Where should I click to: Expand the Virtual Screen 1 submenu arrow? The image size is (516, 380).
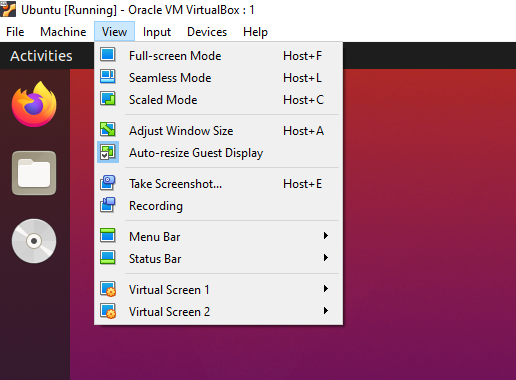326,289
